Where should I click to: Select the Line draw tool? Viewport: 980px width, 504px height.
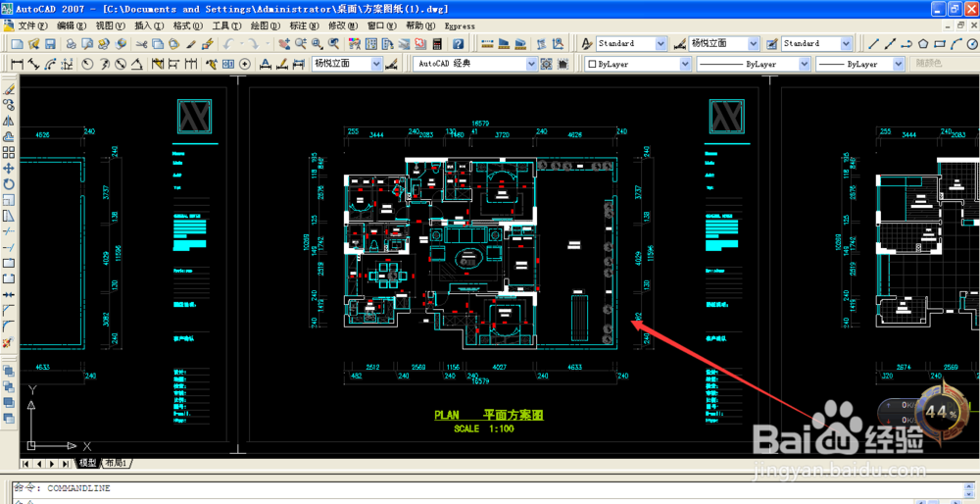874,44
